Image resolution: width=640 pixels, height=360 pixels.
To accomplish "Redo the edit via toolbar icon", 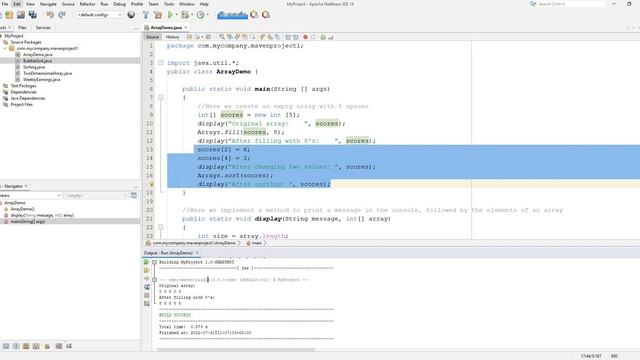I will [62, 15].
